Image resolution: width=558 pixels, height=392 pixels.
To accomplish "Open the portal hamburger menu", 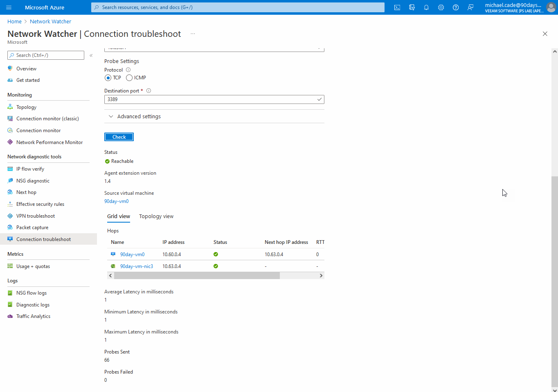I will click(x=9, y=7).
